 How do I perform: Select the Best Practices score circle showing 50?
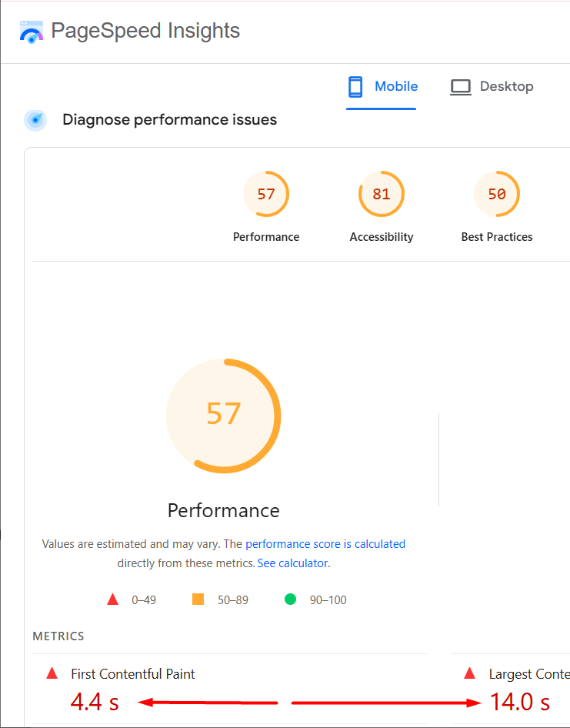pyautogui.click(x=497, y=194)
